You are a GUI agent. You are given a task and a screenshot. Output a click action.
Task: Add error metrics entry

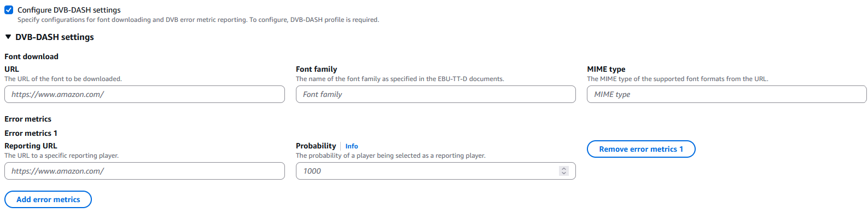[x=48, y=199]
